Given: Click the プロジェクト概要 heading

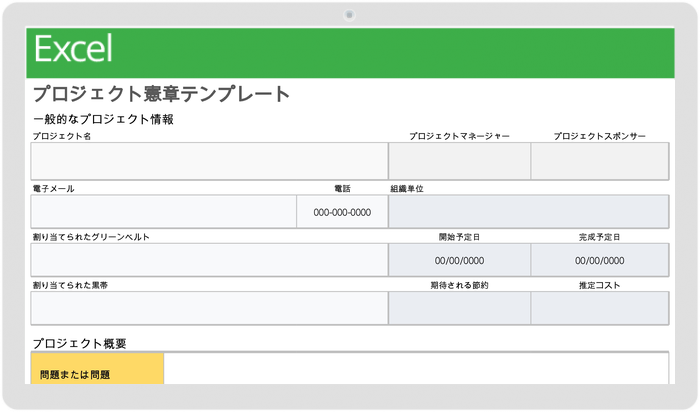Looking at the screenshot, I should pyautogui.click(x=79, y=343).
